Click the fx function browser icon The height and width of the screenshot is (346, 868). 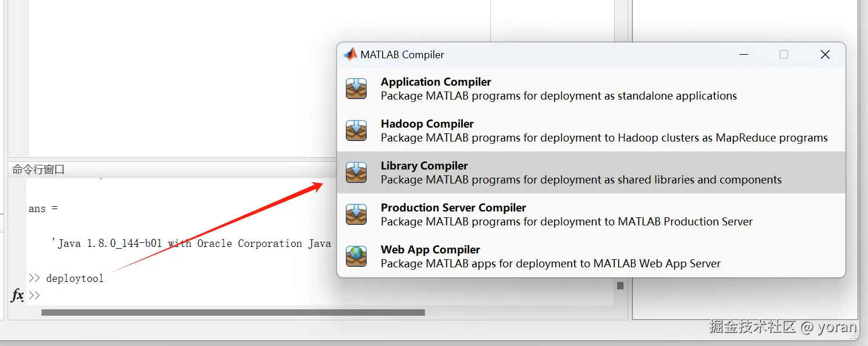coord(17,295)
